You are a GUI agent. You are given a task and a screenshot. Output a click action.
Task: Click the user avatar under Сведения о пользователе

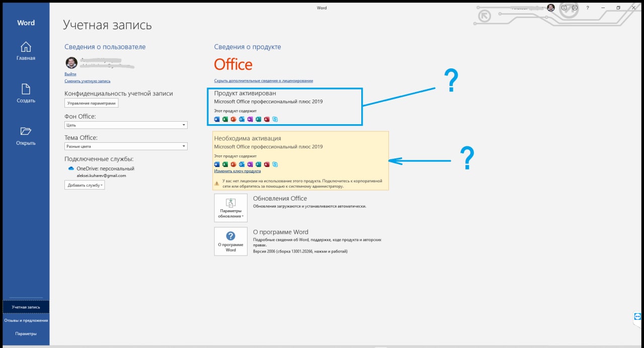pos(71,63)
